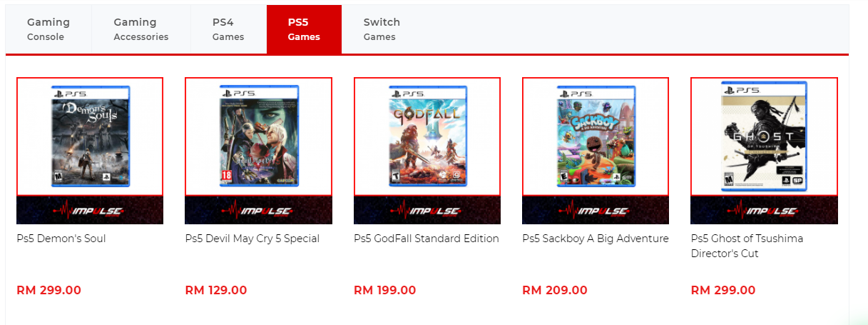Open Ps5 Devil May Cry 5 Special link
The height and width of the screenshot is (325, 868).
[252, 239]
